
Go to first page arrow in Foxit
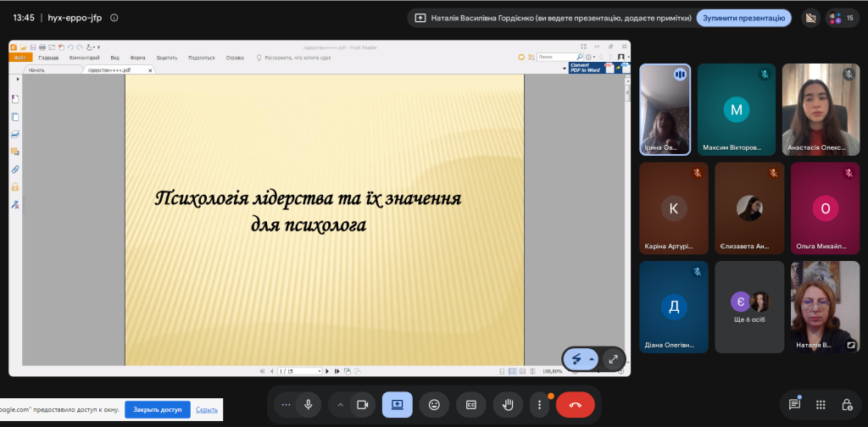pyautogui.click(x=262, y=371)
